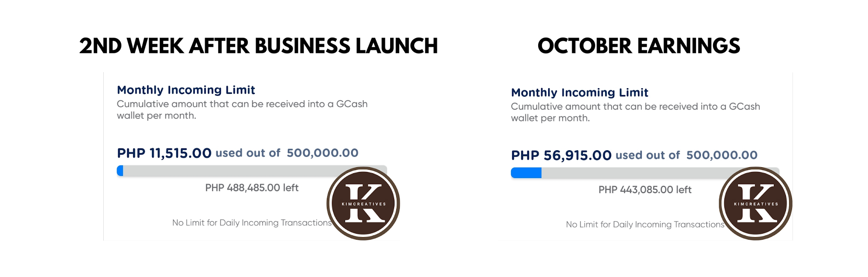Click the 'PHP 443,085.00 left' text
This screenshot has width=868, height=277.
pos(645,190)
